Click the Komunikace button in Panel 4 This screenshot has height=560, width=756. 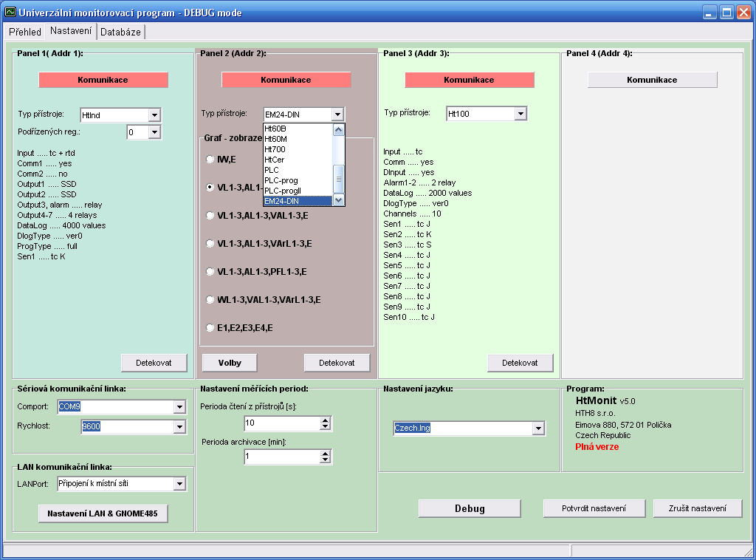[653, 80]
